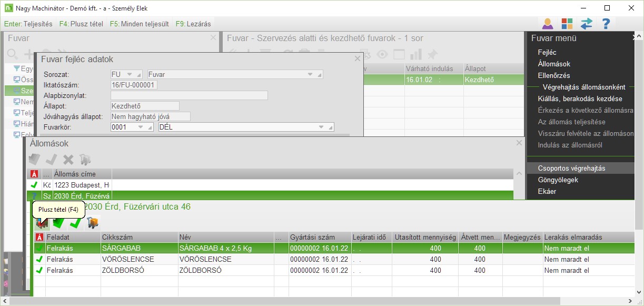Click the green checkmark in VÖRÖSLENCSE row
Screen dimensions: 644x306
39,259
